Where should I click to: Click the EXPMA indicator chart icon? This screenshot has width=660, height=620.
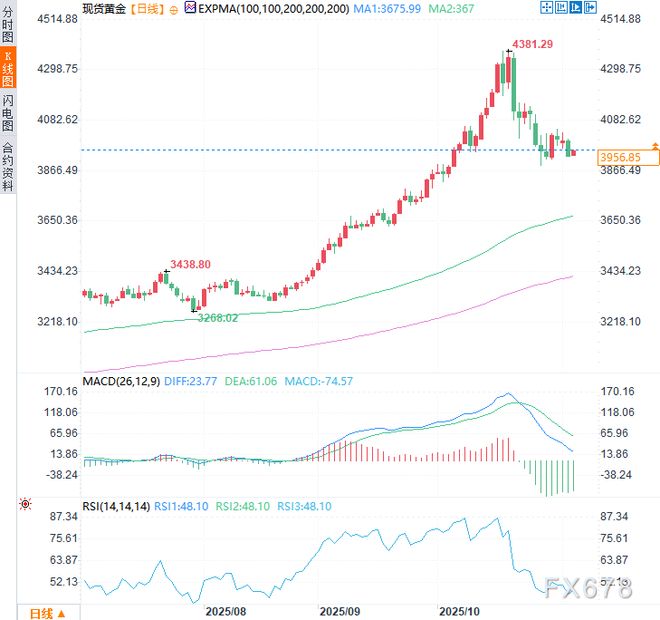point(191,8)
